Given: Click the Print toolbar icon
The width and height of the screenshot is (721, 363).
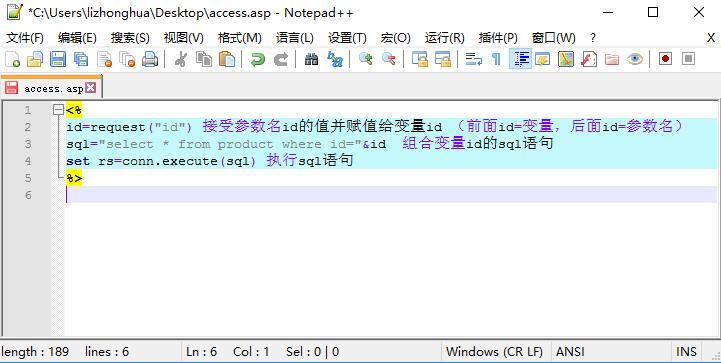Looking at the screenshot, I should pos(150,59).
